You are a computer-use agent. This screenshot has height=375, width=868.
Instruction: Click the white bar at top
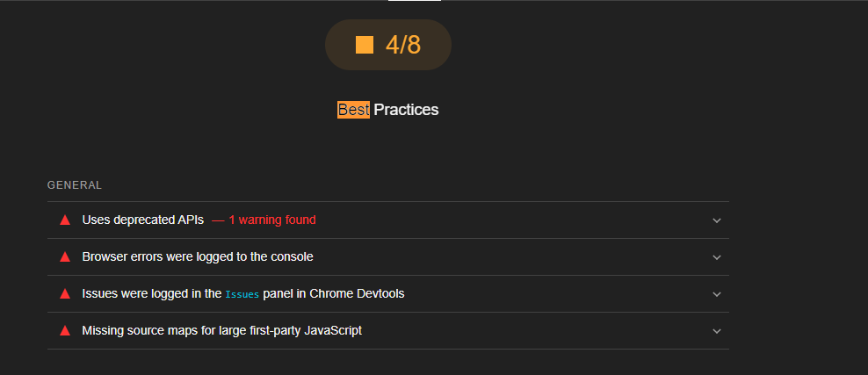click(415, 1)
